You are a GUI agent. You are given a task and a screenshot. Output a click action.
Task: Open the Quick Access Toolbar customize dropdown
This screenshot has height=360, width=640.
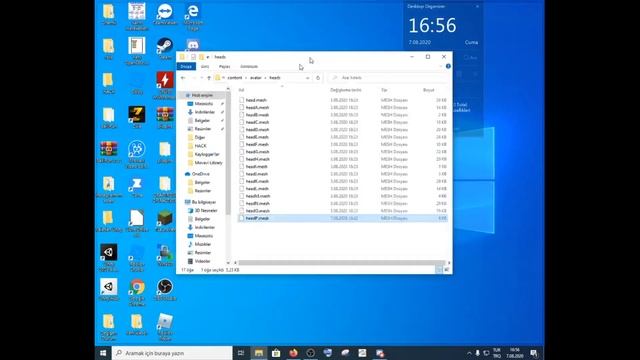click(x=208, y=57)
